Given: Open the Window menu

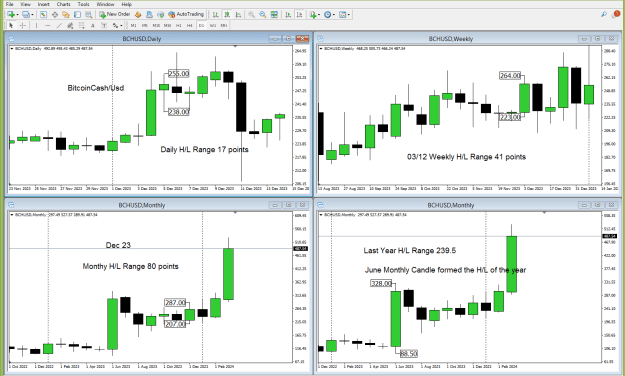Looking at the screenshot, I should click(x=105, y=4).
